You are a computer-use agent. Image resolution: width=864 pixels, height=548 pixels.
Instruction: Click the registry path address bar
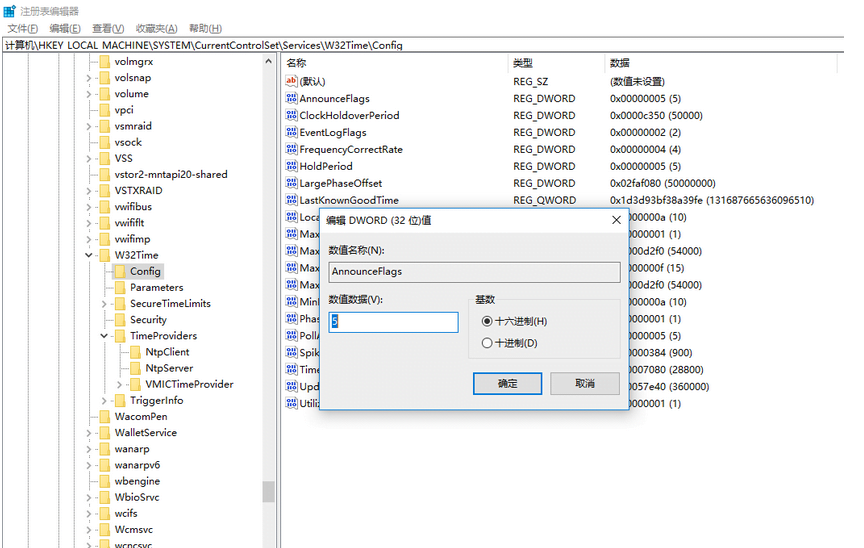pos(423,45)
